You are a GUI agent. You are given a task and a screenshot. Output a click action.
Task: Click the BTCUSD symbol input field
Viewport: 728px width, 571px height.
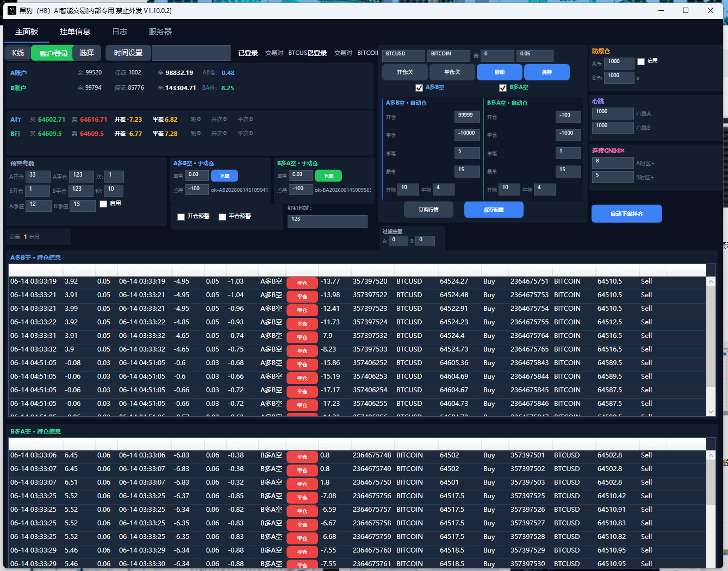[404, 55]
